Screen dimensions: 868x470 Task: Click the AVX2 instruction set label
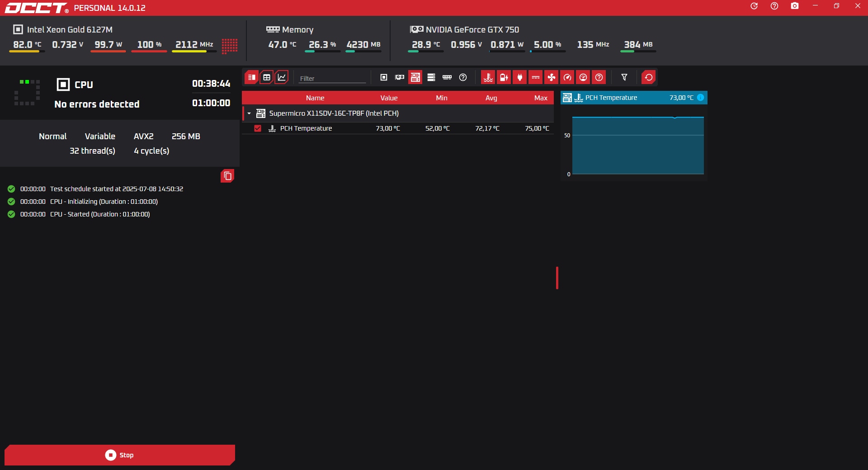(x=144, y=136)
